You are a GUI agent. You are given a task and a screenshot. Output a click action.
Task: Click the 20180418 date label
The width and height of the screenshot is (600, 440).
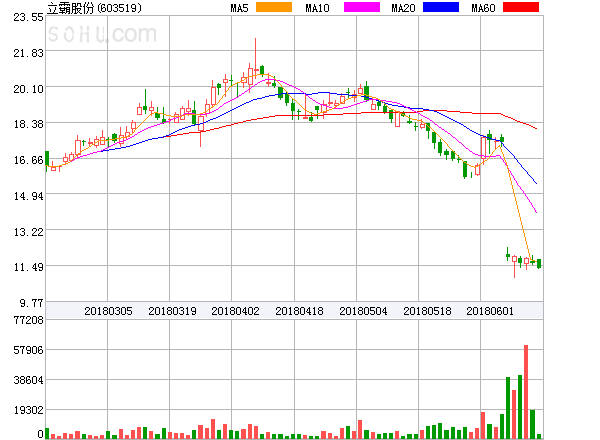[x=299, y=311]
